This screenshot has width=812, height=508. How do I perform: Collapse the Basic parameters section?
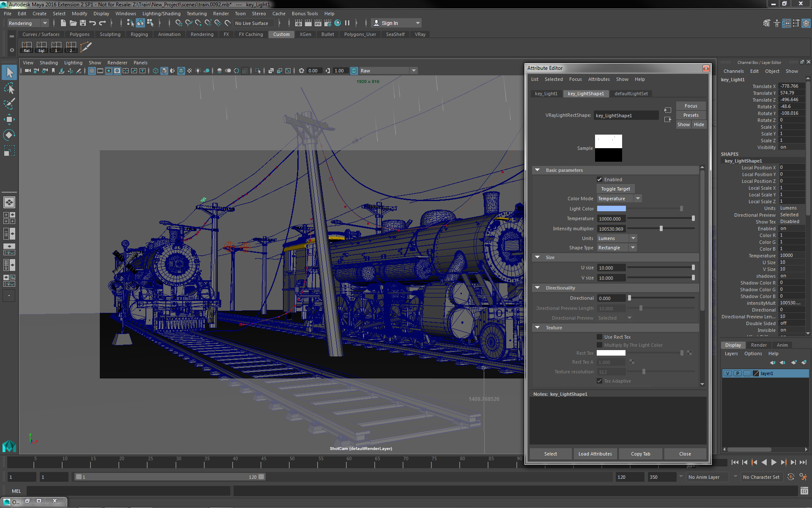point(538,170)
